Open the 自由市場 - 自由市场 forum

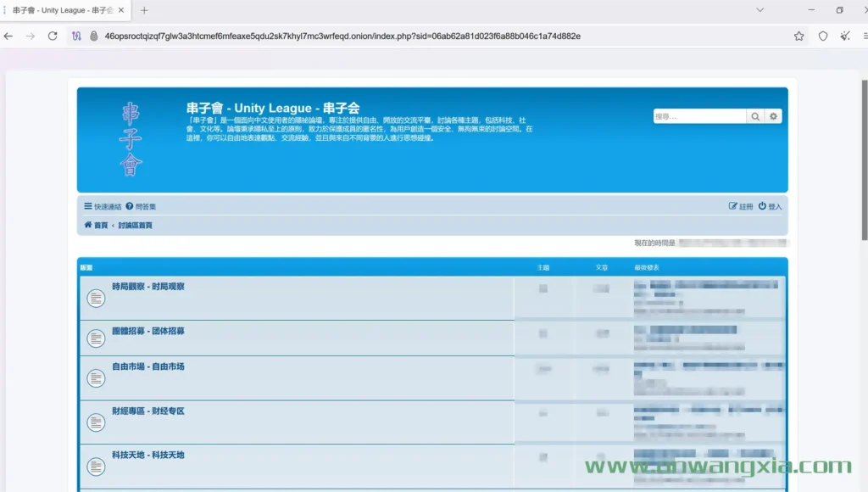pyautogui.click(x=147, y=366)
